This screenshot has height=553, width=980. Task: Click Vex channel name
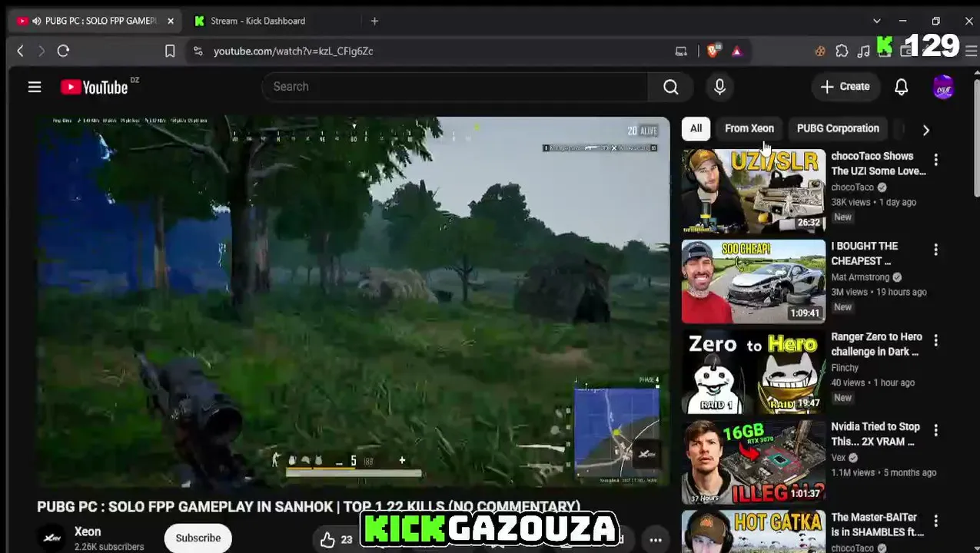pos(838,458)
